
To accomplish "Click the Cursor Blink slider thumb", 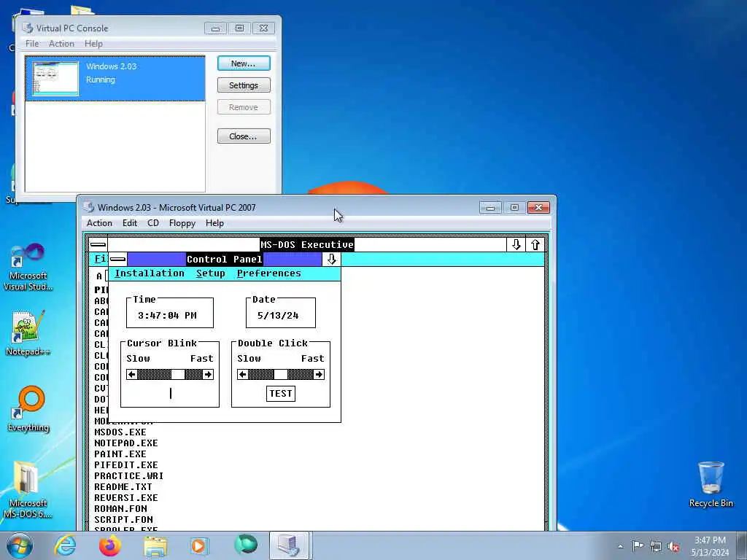I will pyautogui.click(x=178, y=375).
